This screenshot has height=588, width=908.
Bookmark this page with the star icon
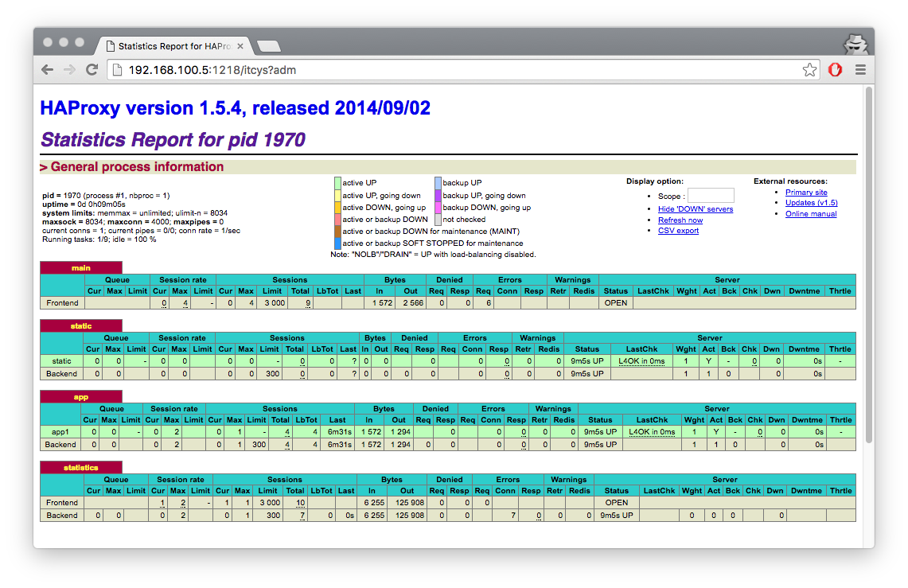[809, 70]
